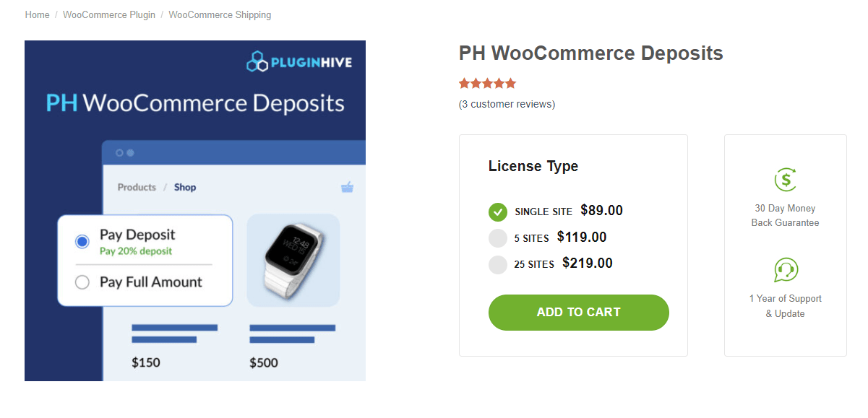This screenshot has height=418, width=868.
Task: Click the green checkmark next to Single Site
Action: (497, 212)
